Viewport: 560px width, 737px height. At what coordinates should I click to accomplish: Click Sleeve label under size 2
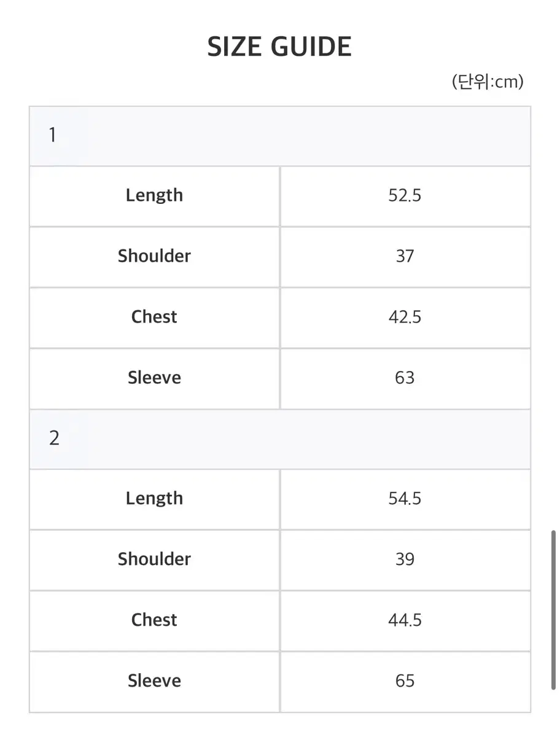[155, 680]
